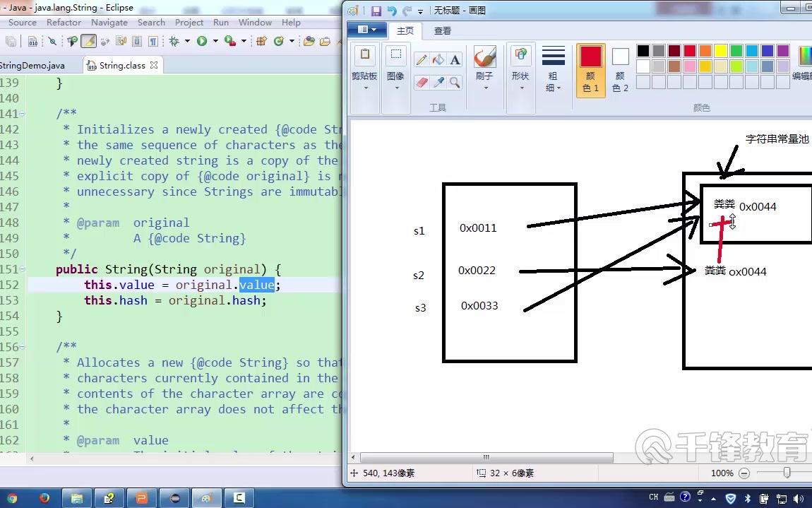Open the Refactor menu in Eclipse
The height and width of the screenshot is (508, 812).
coord(64,22)
